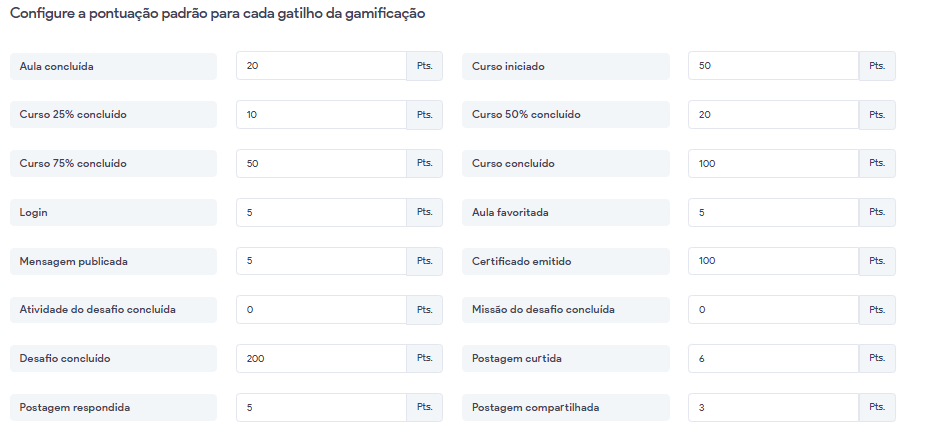Viewport: 927px width, 438px height.
Task: Focus the Desafio concluído points field
Action: 321,358
